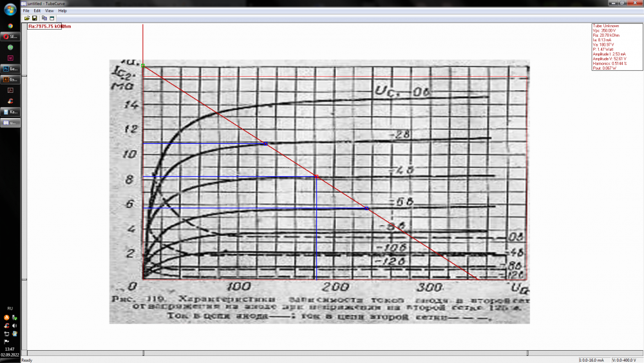Viewport: 644px width, 363px height.
Task: Open the View menu
Action: (x=50, y=11)
